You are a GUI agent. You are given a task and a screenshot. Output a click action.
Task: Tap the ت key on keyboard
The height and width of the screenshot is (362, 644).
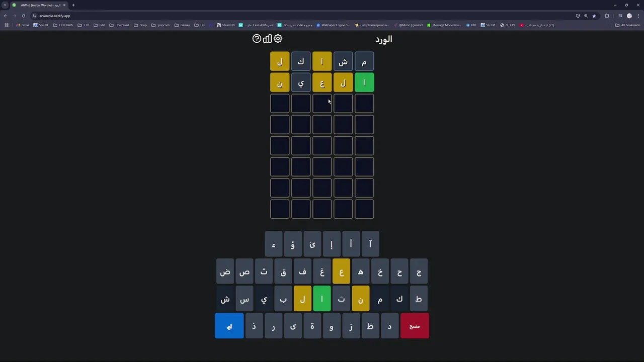341,299
